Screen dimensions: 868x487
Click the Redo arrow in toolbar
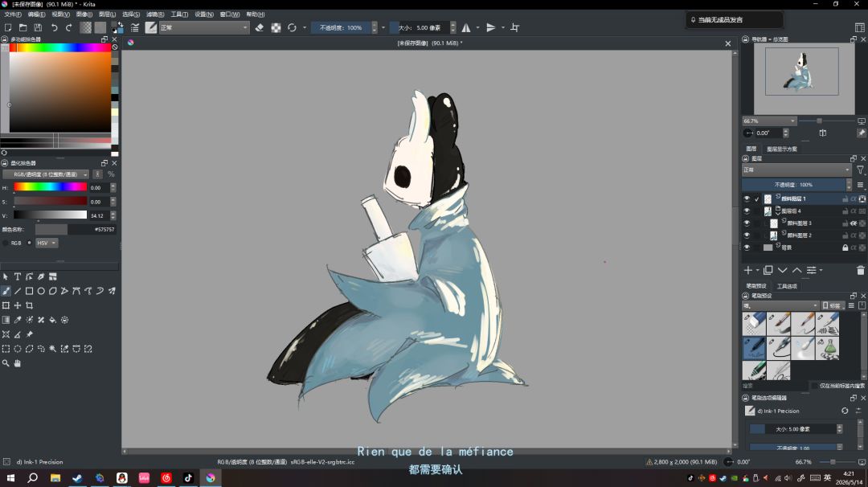68,27
